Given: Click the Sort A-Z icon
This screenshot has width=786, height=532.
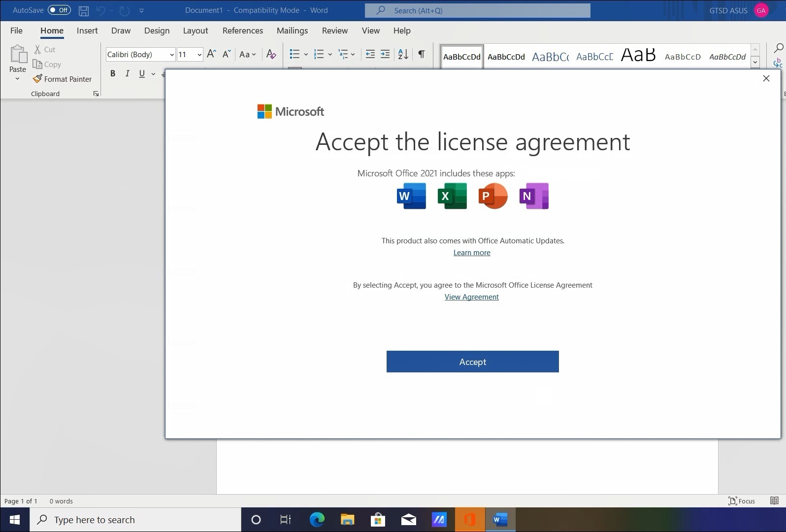Looking at the screenshot, I should tap(403, 54).
